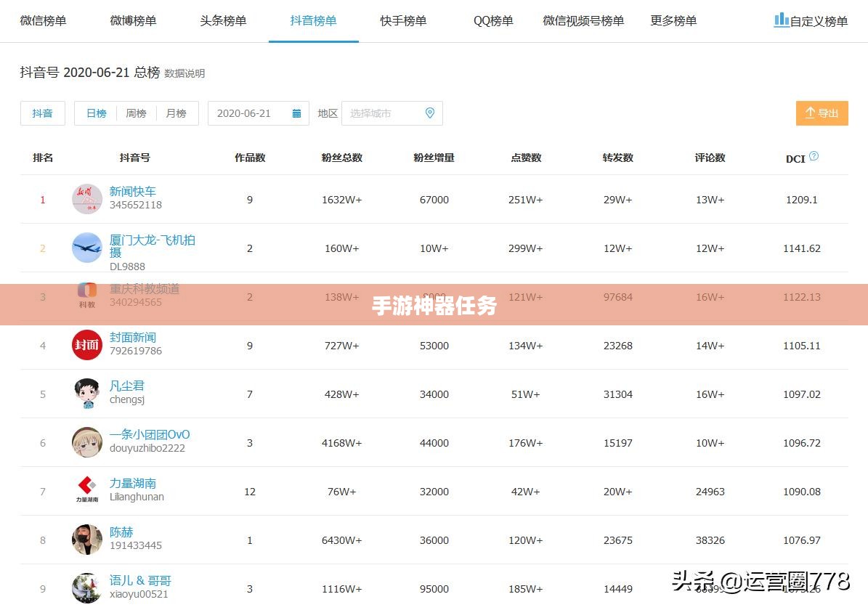Click account ID 345652118
The image size is (868, 610).
[x=136, y=205]
